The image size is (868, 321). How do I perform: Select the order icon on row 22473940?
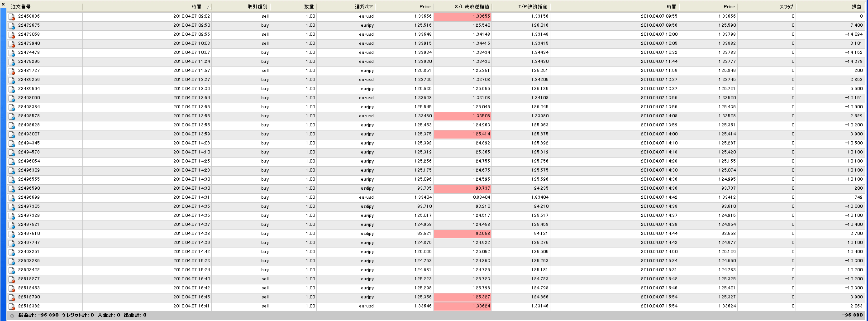coord(12,44)
